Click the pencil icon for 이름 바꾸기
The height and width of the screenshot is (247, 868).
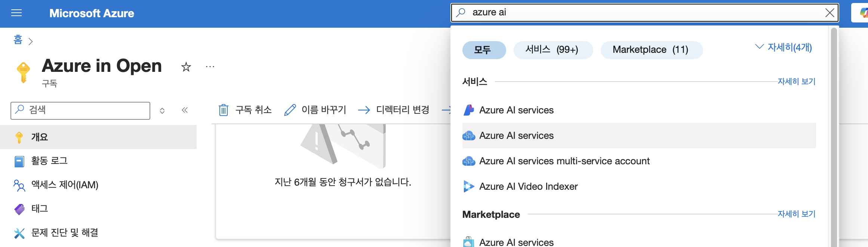point(290,110)
